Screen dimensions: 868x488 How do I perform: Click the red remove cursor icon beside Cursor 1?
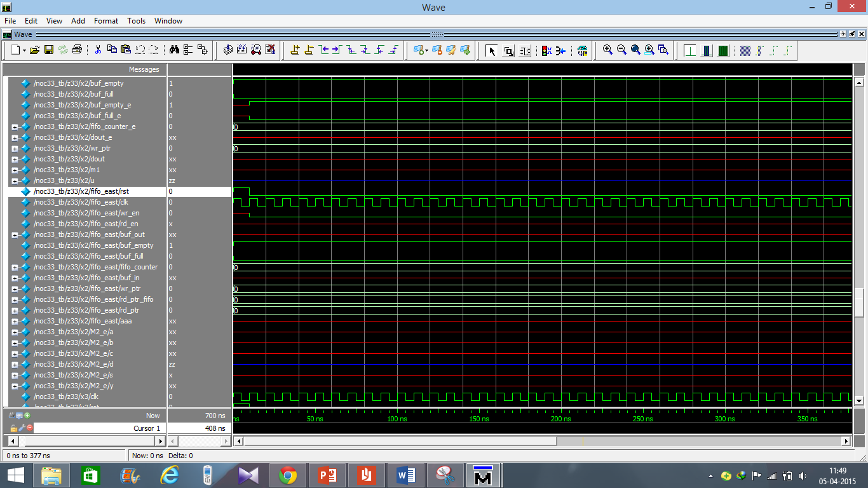[x=29, y=428]
